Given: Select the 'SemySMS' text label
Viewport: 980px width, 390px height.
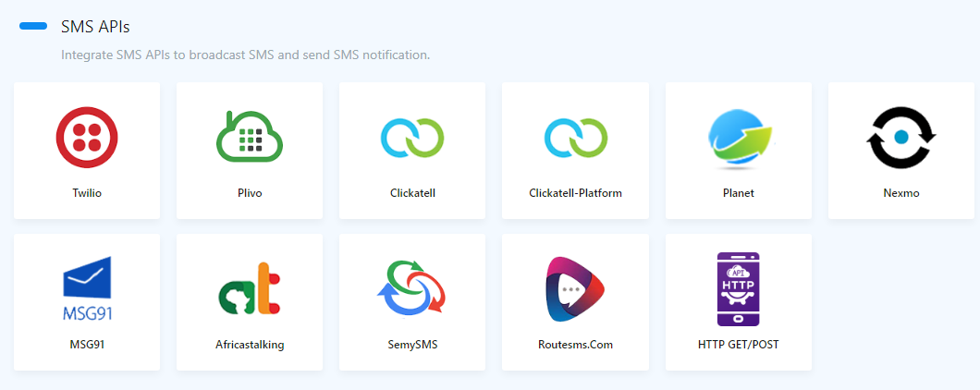Looking at the screenshot, I should click(x=412, y=345).
